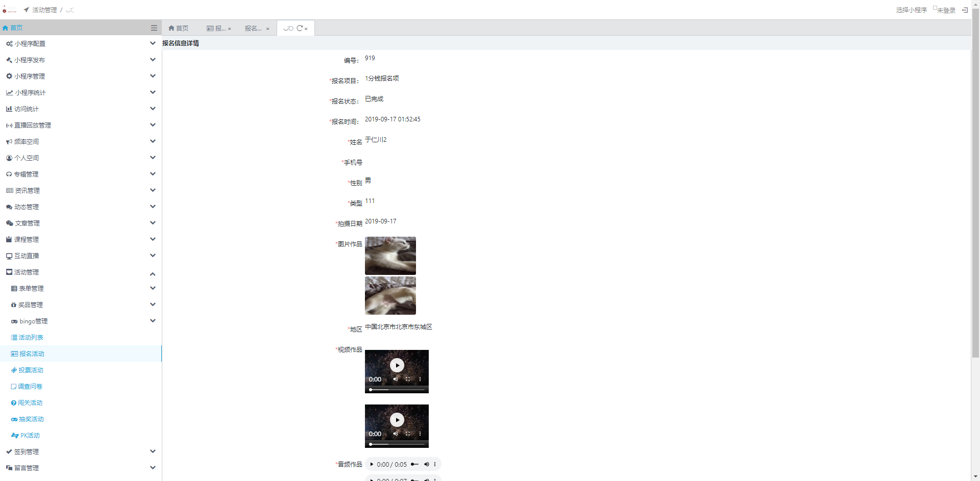Mute the 0:05 audio player
Screen dimensions: 980x481
[x=427, y=464]
